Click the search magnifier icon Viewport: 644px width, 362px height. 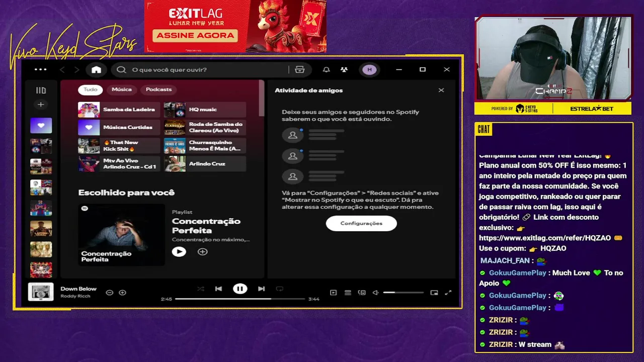[121, 70]
